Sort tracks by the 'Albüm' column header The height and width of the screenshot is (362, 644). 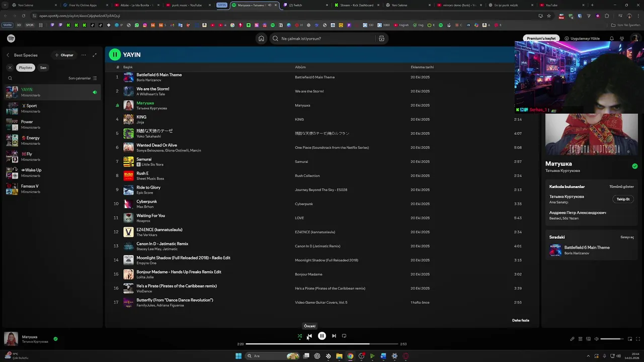pyautogui.click(x=300, y=67)
